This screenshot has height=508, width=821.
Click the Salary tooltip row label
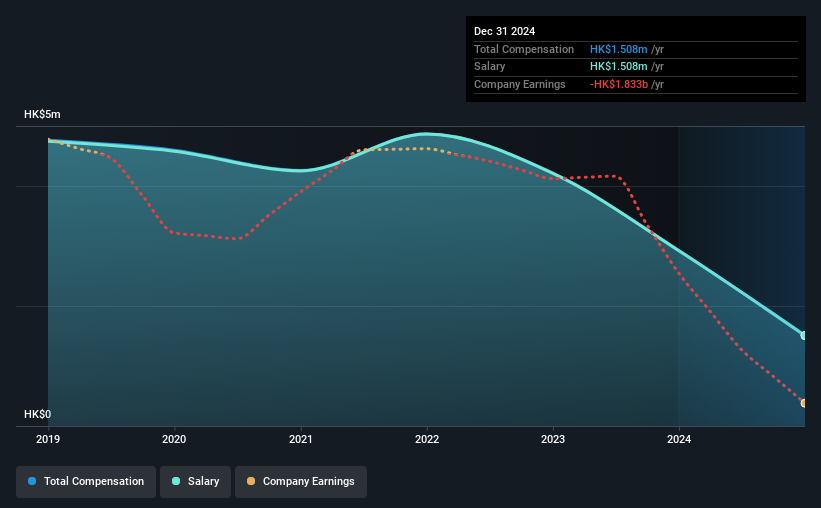490,67
